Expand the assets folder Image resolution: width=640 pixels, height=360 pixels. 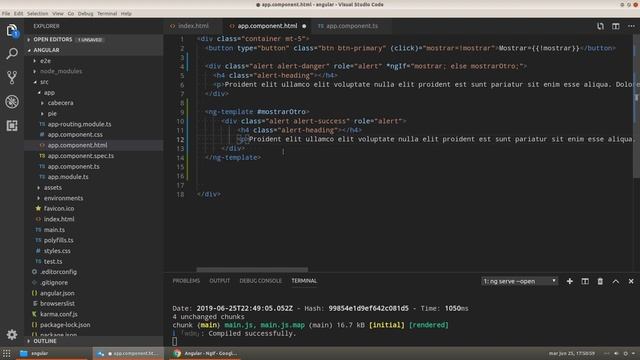53,188
